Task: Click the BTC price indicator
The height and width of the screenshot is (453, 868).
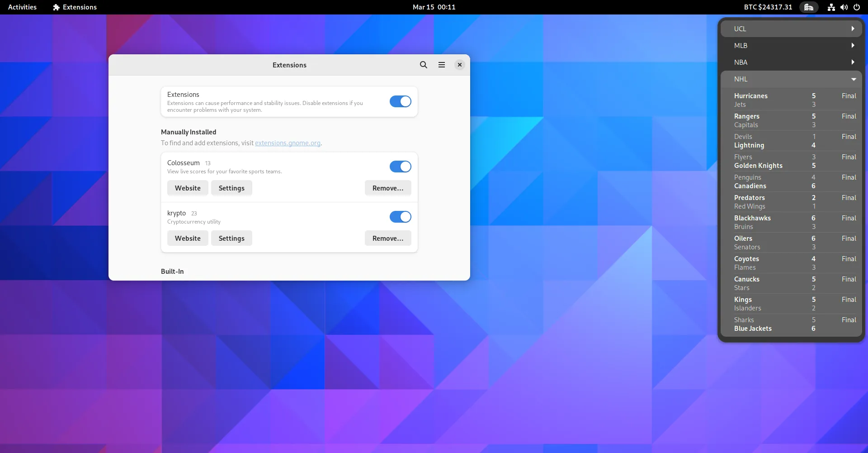Action: tap(768, 7)
